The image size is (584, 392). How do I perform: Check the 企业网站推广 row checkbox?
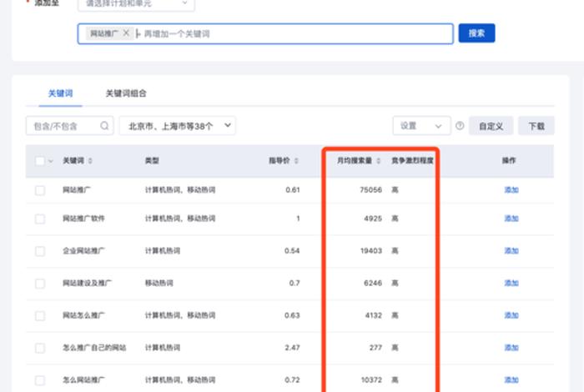[40, 251]
